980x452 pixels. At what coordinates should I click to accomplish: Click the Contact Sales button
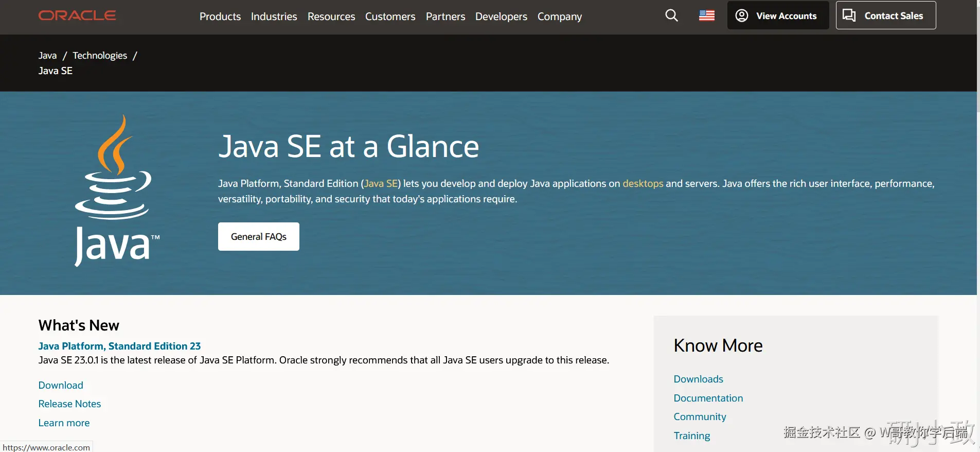point(885,15)
